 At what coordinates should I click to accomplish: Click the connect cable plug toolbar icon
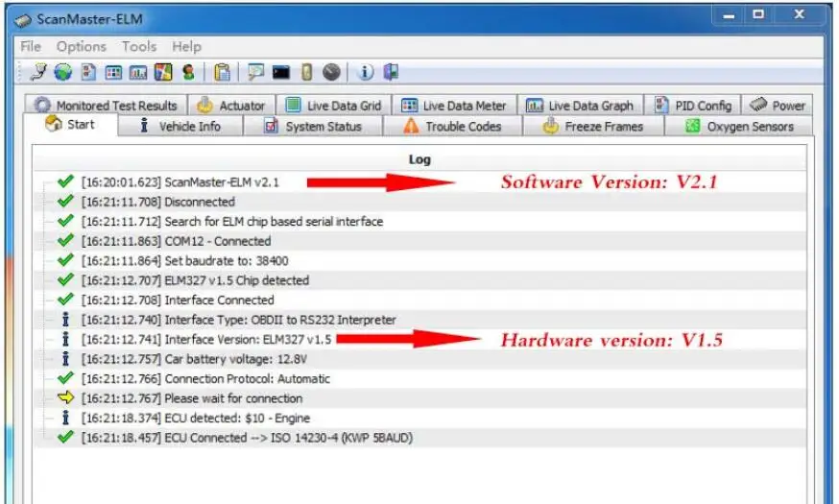click(38, 72)
